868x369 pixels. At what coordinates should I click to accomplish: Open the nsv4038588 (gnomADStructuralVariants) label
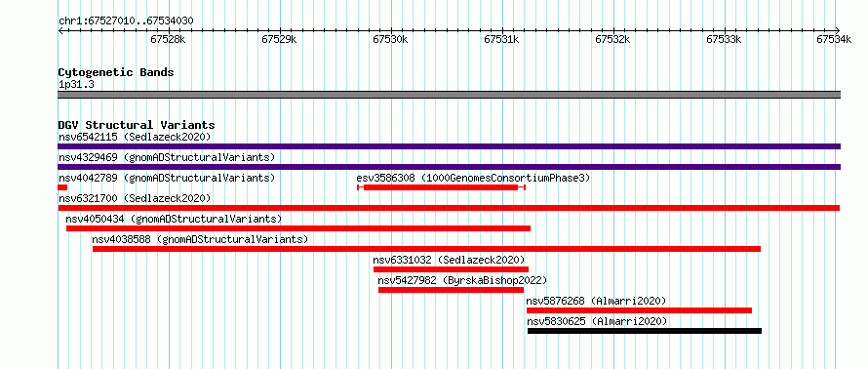tap(200, 239)
